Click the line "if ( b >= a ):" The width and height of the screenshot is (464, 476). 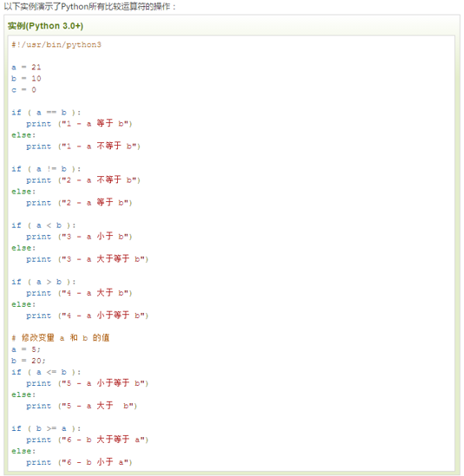click(46, 428)
